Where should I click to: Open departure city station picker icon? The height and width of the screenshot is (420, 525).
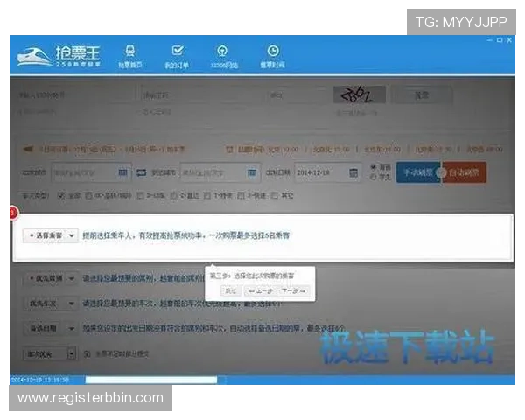click(122, 172)
